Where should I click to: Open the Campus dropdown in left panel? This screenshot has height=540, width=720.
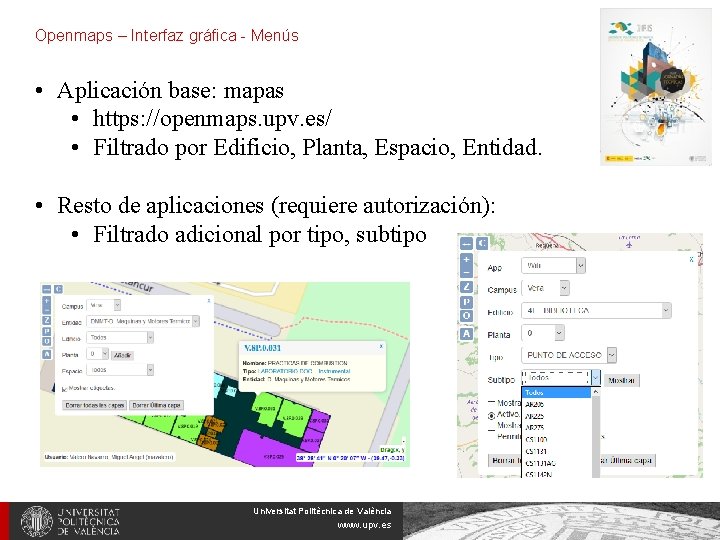tap(104, 305)
